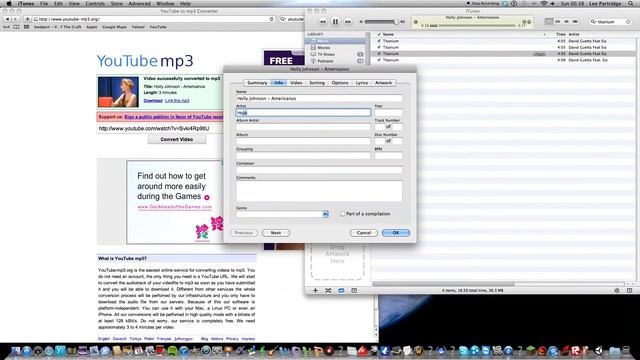
Task: Switch to the Artwork tab
Action: point(383,83)
